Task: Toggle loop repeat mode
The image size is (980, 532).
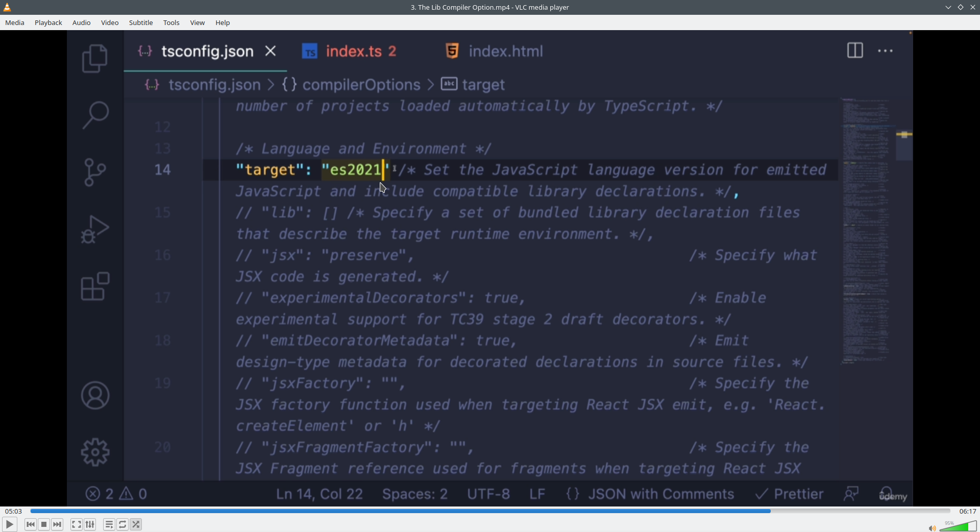Action: click(123, 524)
